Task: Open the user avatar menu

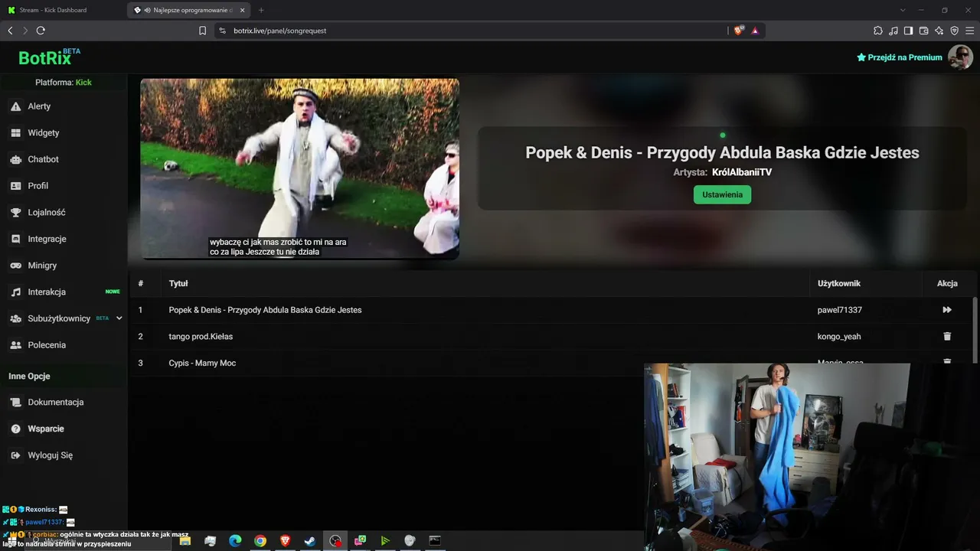Action: coord(960,57)
